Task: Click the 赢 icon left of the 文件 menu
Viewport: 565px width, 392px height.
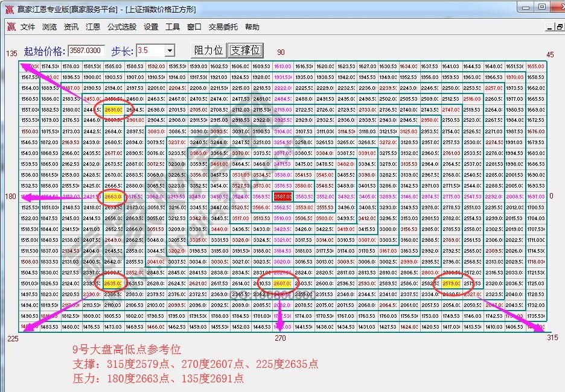Action: [x=10, y=27]
